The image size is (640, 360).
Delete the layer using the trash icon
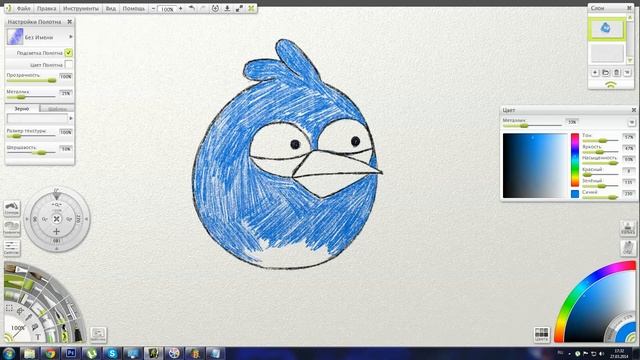[616, 73]
